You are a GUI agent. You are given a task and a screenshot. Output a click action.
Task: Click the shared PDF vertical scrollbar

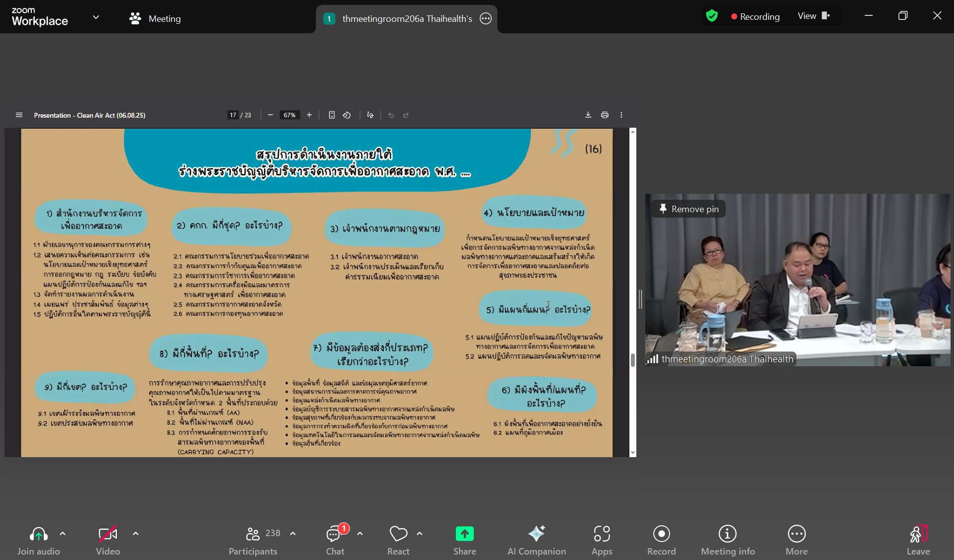tap(632, 360)
